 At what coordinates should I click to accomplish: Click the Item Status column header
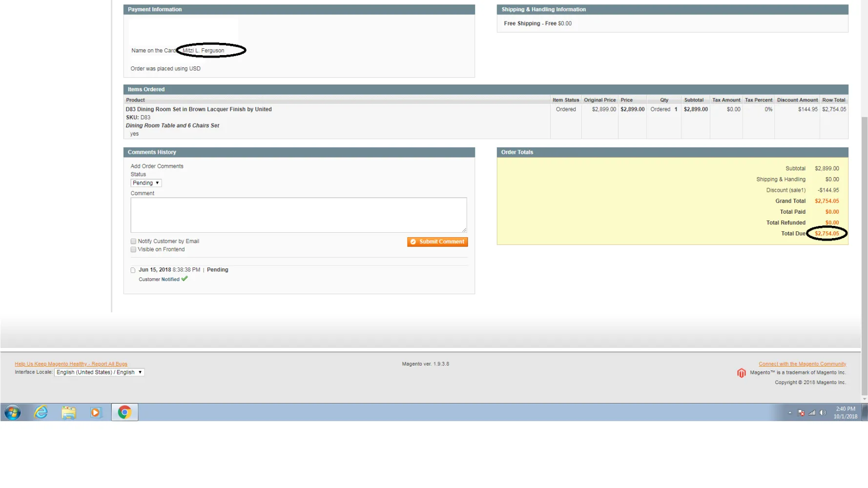click(x=566, y=100)
